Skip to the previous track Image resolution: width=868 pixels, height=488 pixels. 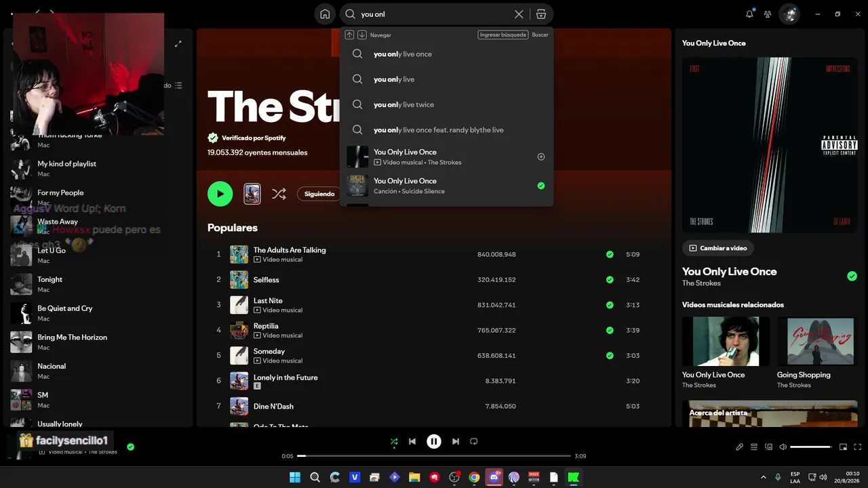coord(412,441)
